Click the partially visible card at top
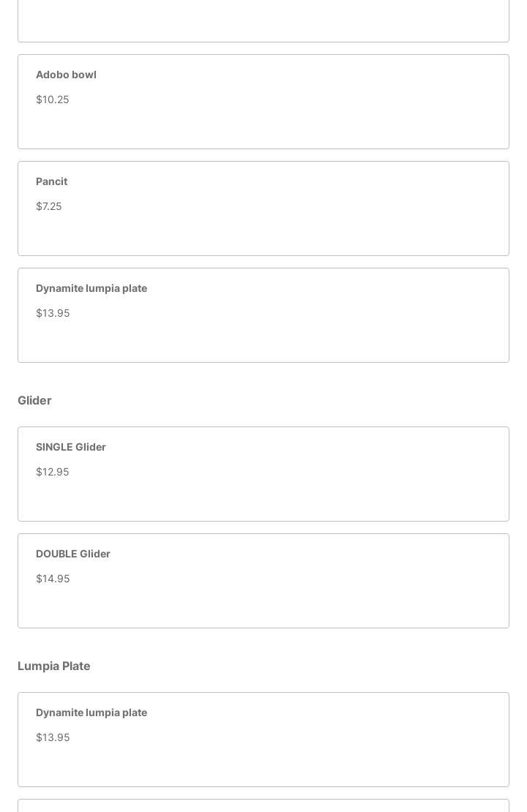This screenshot has width=527, height=812. click(263, 20)
